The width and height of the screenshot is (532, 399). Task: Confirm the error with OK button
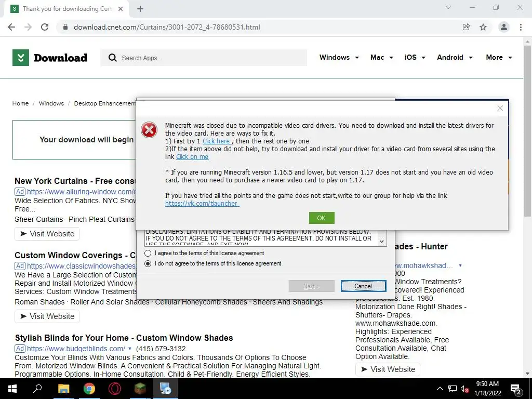click(322, 218)
